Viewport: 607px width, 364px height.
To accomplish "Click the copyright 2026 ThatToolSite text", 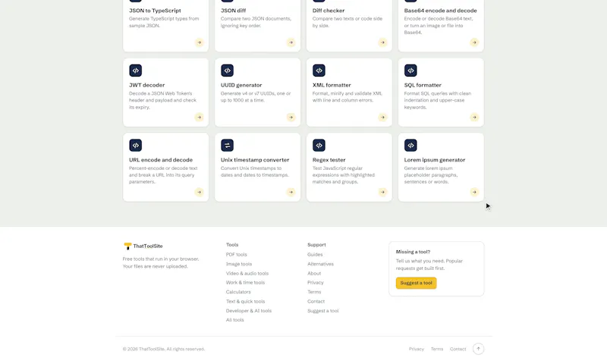I will pos(164,349).
